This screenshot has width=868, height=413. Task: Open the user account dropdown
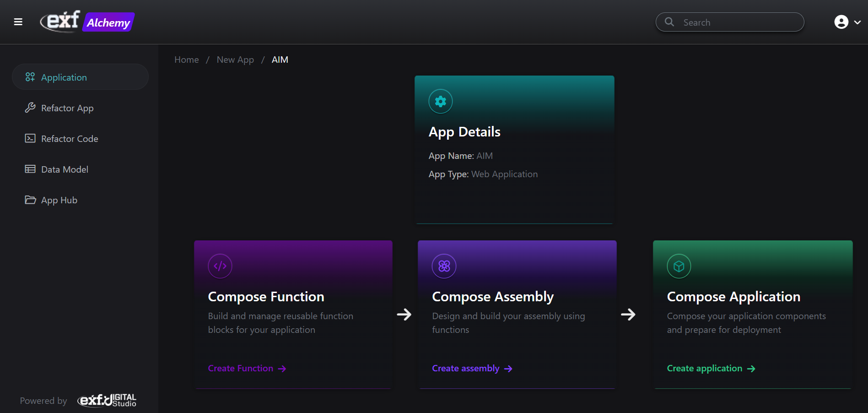pos(841,22)
